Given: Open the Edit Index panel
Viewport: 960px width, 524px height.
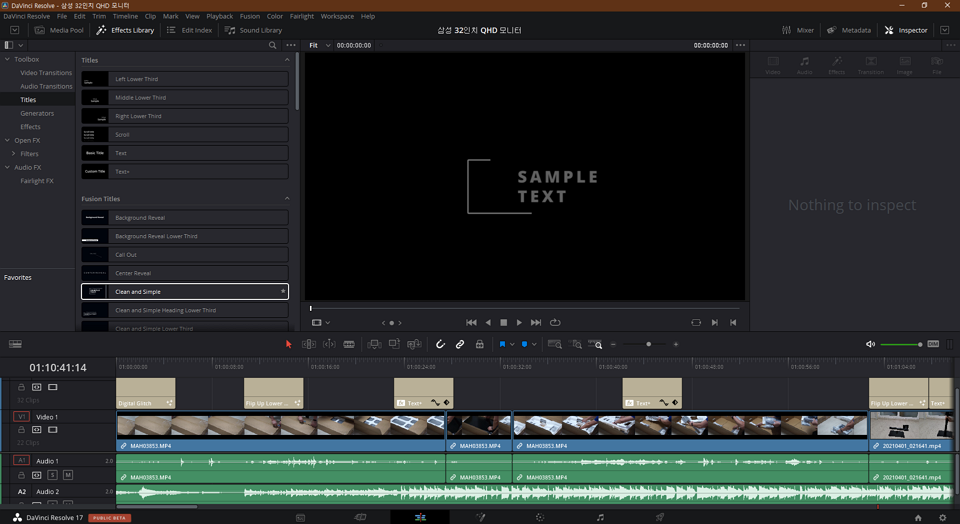Looking at the screenshot, I should [189, 30].
